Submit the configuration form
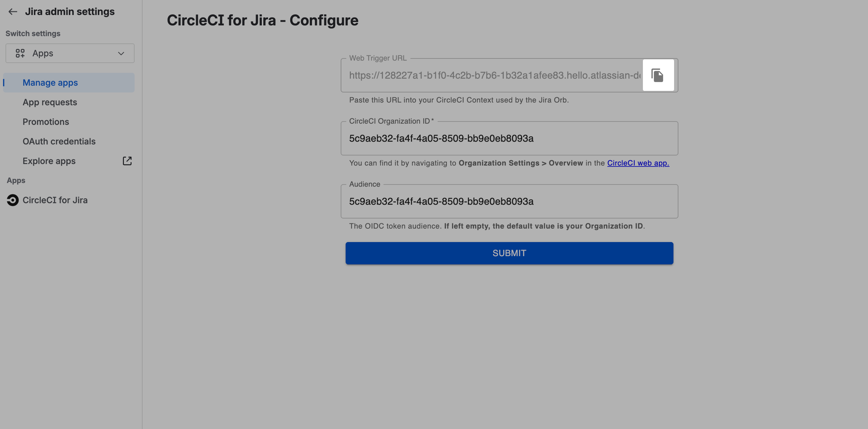The width and height of the screenshot is (868, 429). [x=509, y=253]
